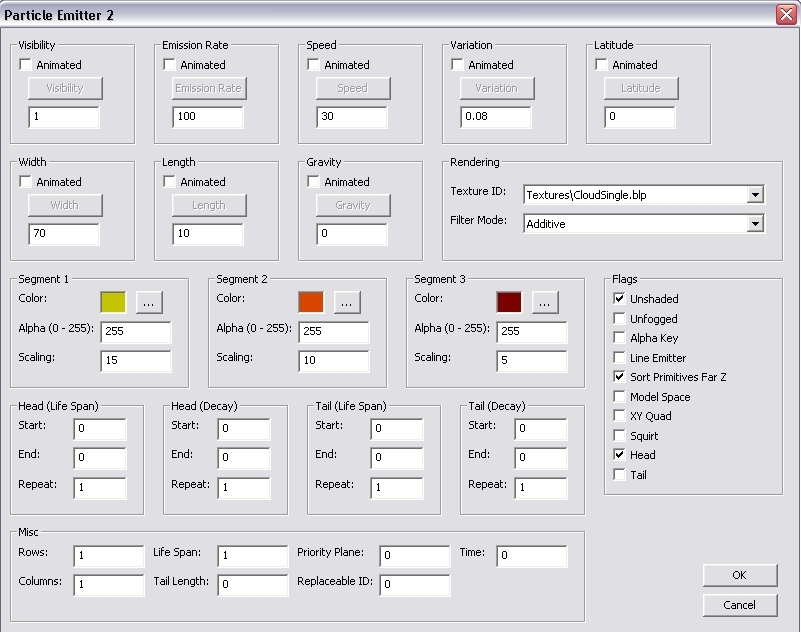Tick the Animated checkbox under Visibility
The image size is (801, 632).
point(25,64)
